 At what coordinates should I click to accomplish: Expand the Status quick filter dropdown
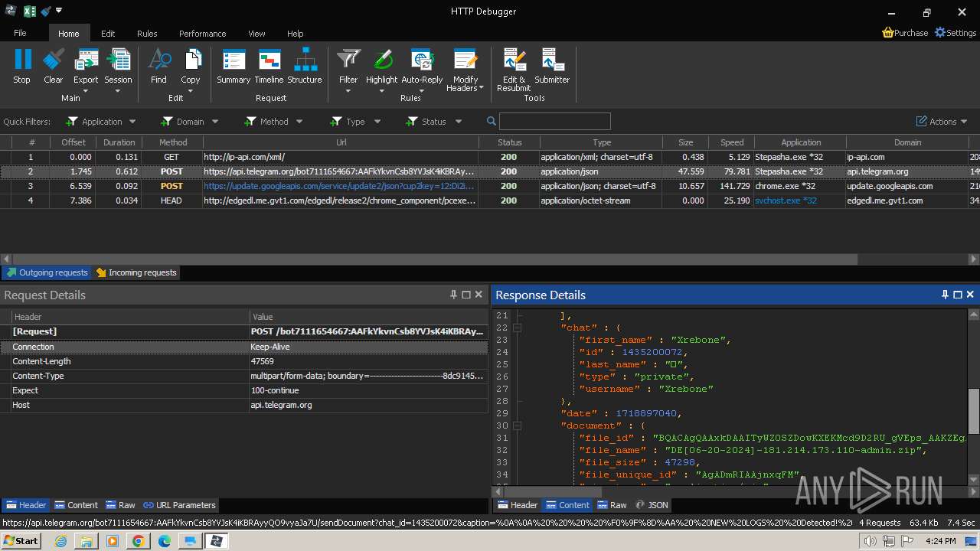(x=459, y=122)
